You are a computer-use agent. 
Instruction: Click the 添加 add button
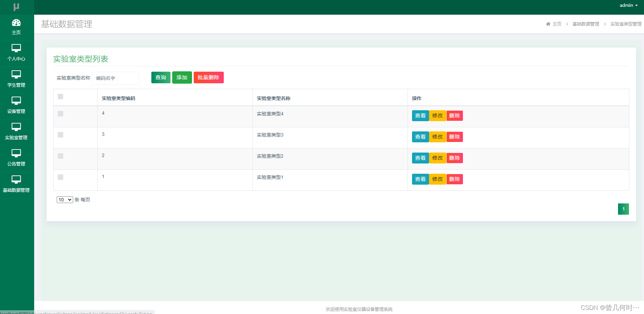(182, 77)
